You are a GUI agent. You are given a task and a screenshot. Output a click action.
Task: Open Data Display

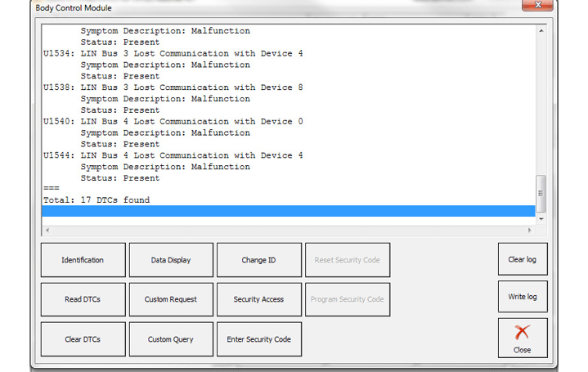pyautogui.click(x=171, y=260)
